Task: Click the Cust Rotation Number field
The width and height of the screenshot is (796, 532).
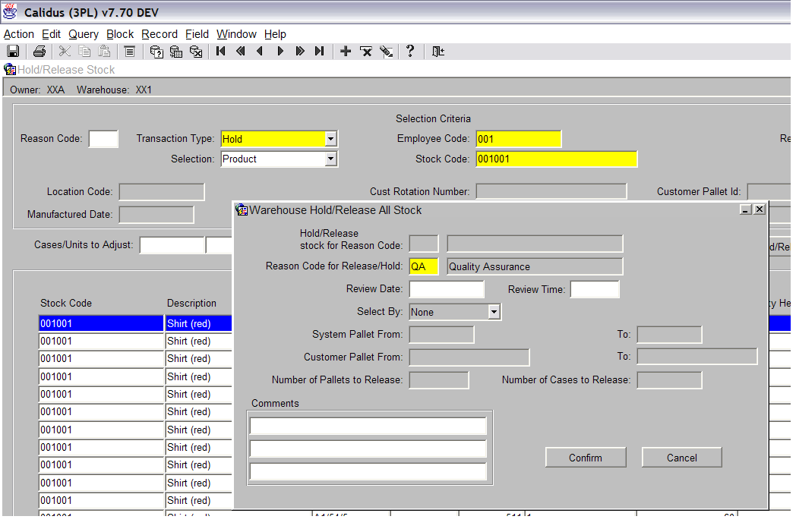Action: [551, 192]
